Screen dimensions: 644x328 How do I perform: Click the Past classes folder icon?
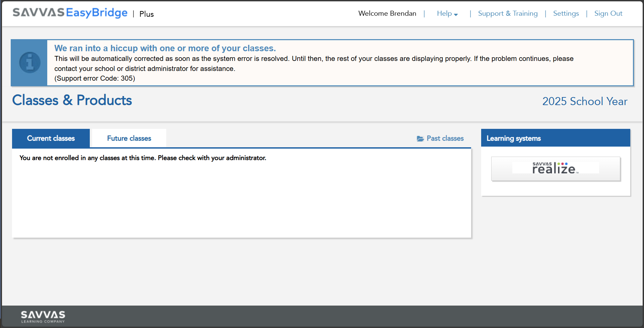pos(420,138)
